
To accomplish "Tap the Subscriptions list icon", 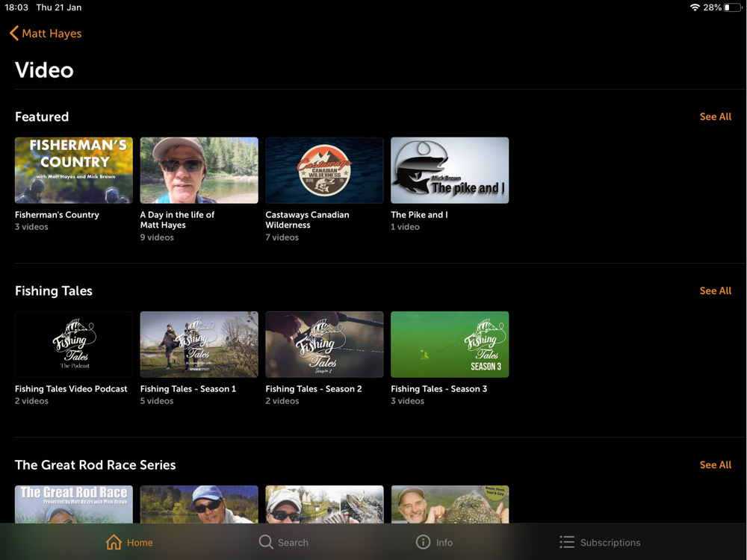I will (567, 542).
